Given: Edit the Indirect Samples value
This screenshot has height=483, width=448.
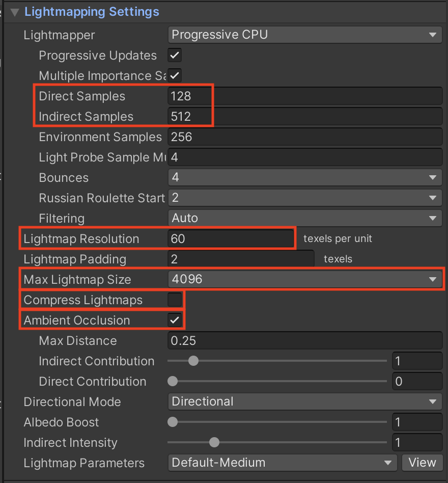Looking at the screenshot, I should (x=304, y=116).
